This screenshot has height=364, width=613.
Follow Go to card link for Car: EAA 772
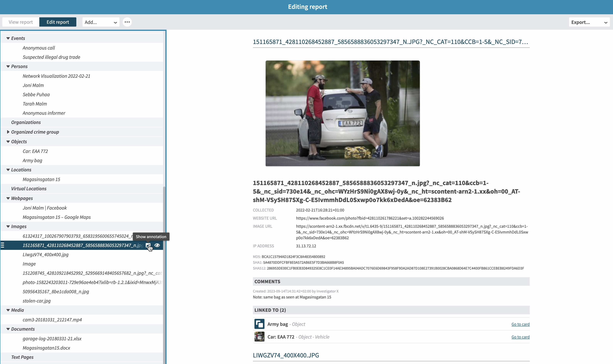pos(520,337)
